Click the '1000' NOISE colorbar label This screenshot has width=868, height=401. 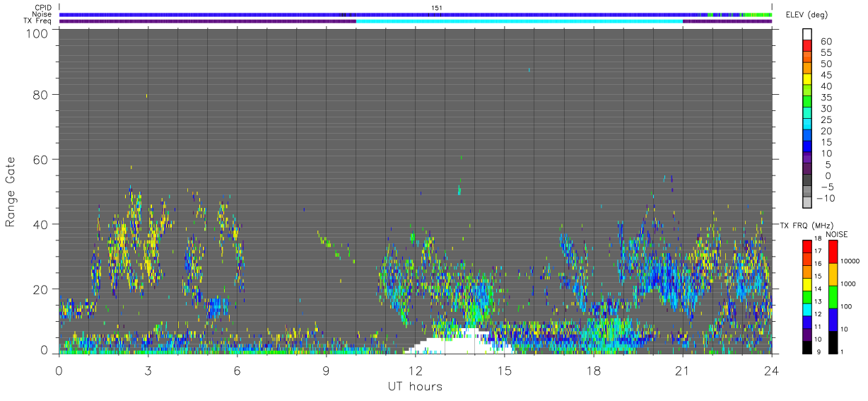pyautogui.click(x=848, y=284)
